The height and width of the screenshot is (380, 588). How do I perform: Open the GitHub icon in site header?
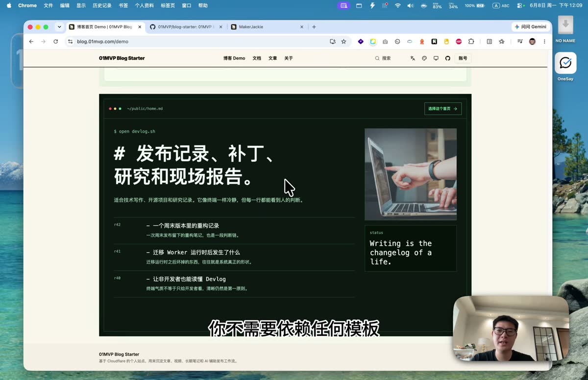click(447, 58)
